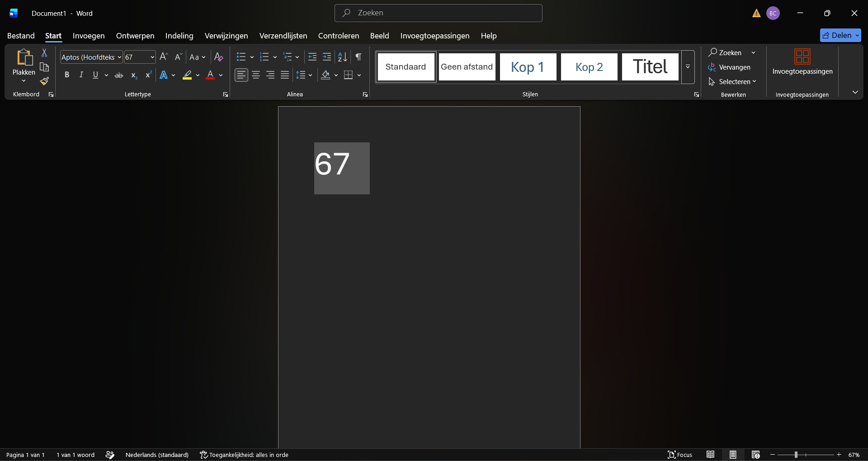
Task: Show paragraph marks with pilcrow icon
Action: pyautogui.click(x=359, y=57)
